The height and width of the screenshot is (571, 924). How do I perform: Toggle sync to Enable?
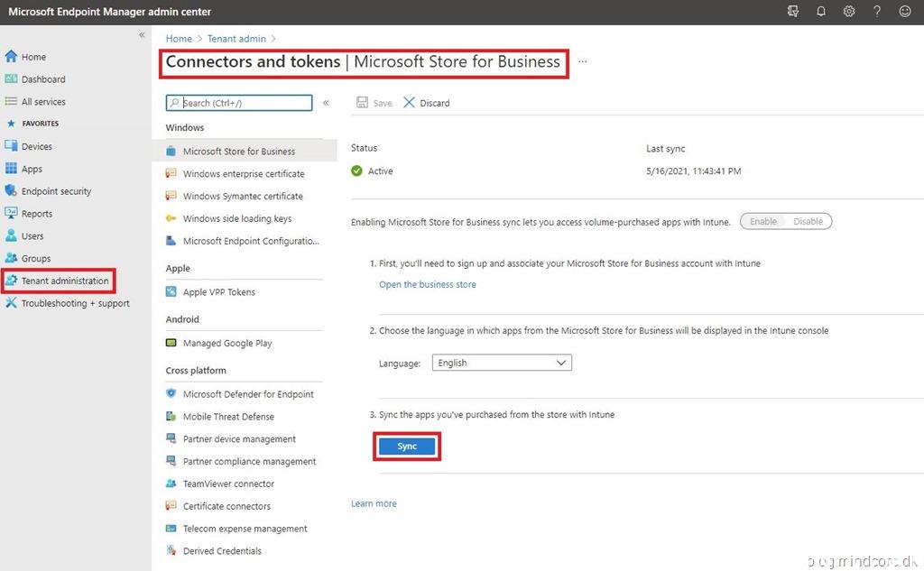(x=762, y=221)
